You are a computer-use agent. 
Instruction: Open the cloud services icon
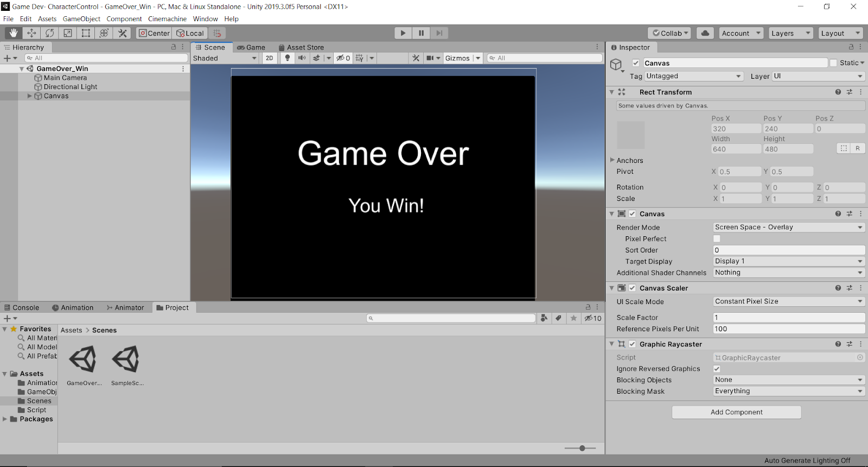(705, 33)
